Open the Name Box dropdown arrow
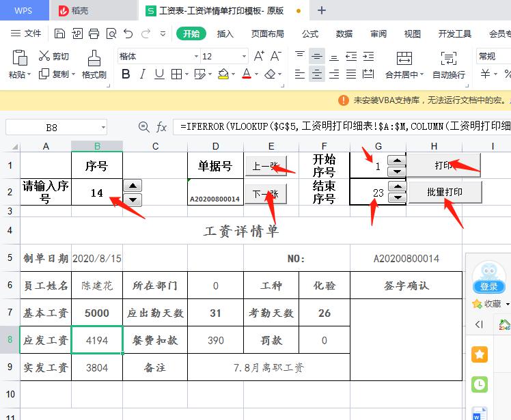This screenshot has width=511, height=420. tap(103, 128)
